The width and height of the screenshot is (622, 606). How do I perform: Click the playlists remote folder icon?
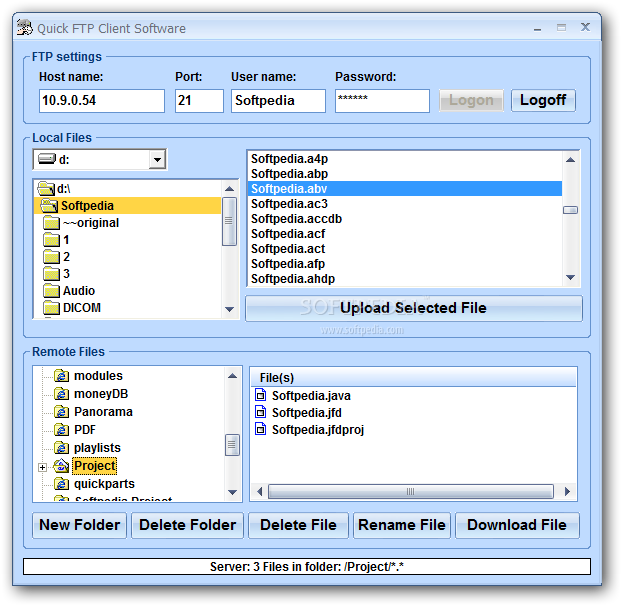pyautogui.click(x=61, y=448)
